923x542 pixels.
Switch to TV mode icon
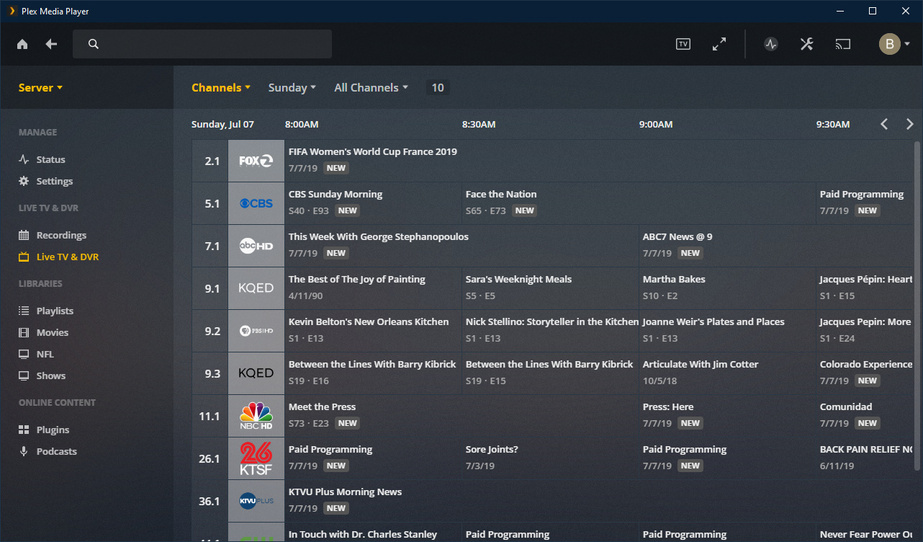click(683, 44)
